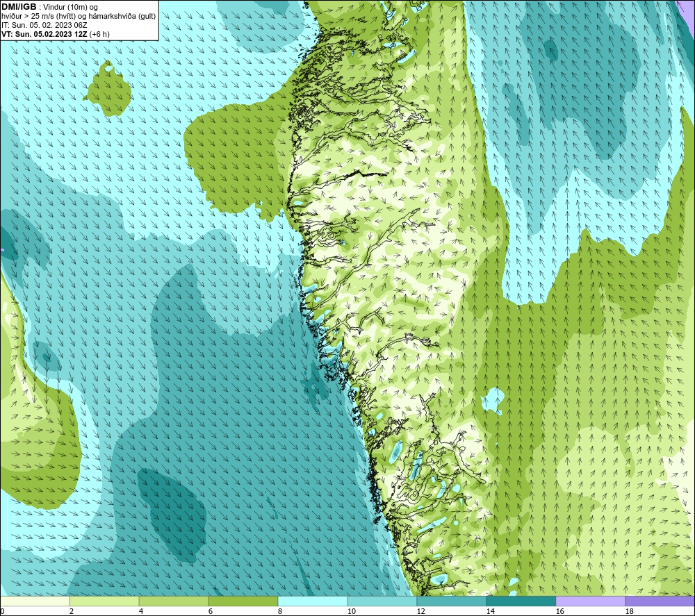The image size is (695, 616).
Task: Select the pale cream 0–2 m/s scale swatch
Action: pos(35,601)
